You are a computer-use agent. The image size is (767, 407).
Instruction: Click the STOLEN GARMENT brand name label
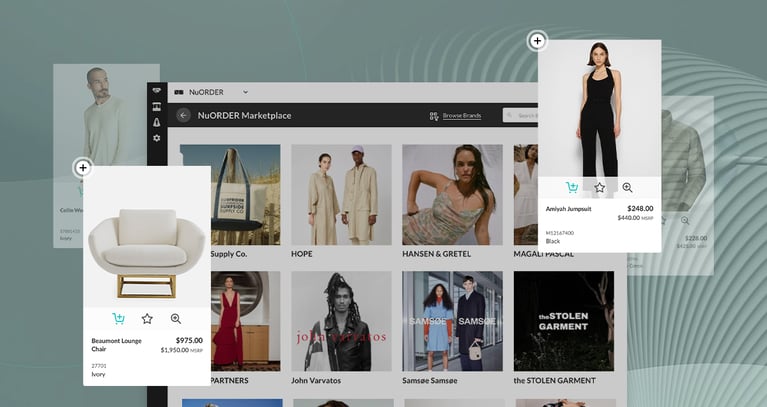point(555,380)
